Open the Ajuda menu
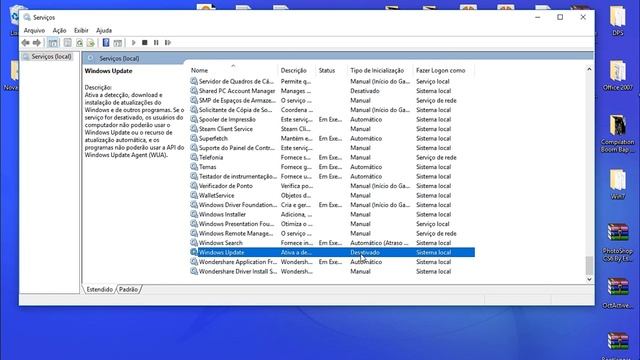 [x=104, y=30]
